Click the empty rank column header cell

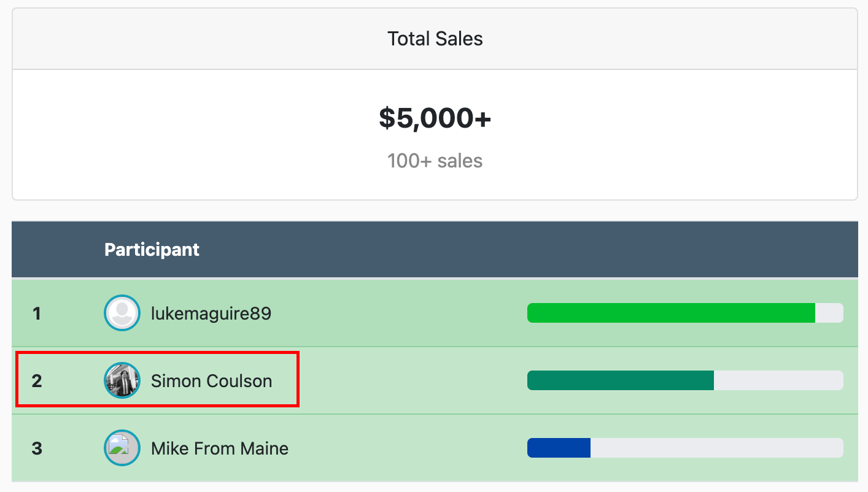(52, 250)
